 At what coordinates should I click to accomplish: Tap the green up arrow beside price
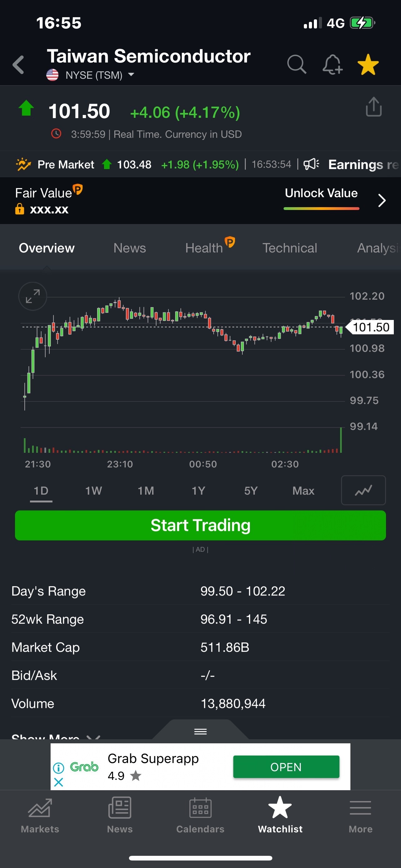pos(26,108)
